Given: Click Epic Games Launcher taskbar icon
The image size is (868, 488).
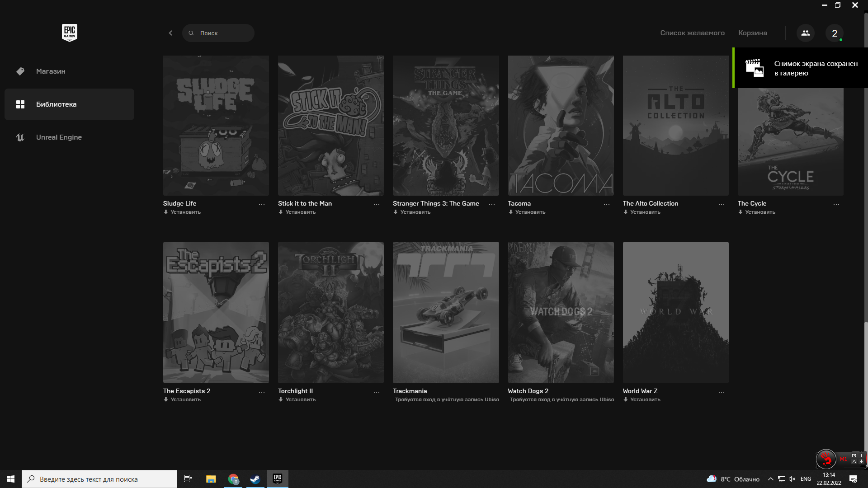Looking at the screenshot, I should 278,479.
